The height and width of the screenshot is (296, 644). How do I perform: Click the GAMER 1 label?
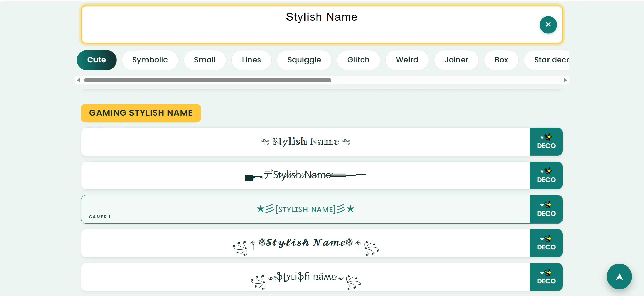[100, 217]
